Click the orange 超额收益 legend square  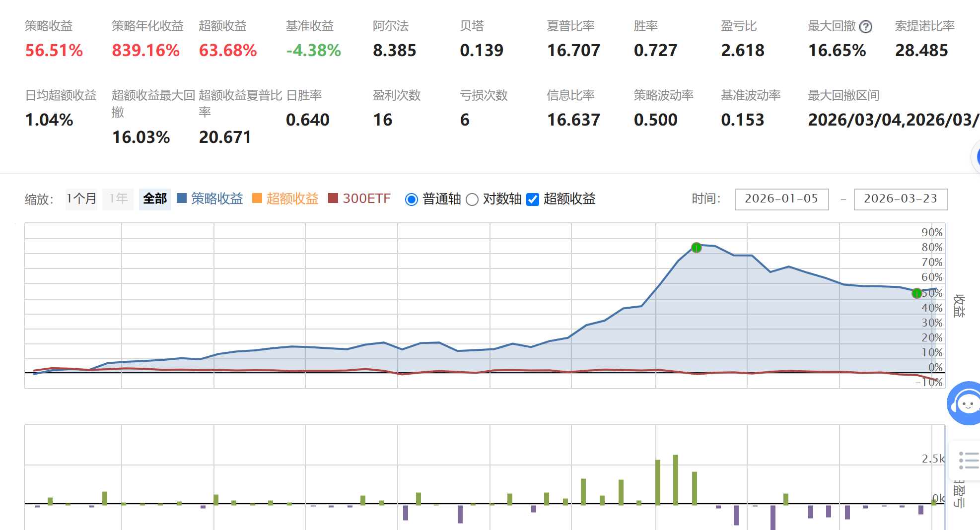click(x=257, y=199)
